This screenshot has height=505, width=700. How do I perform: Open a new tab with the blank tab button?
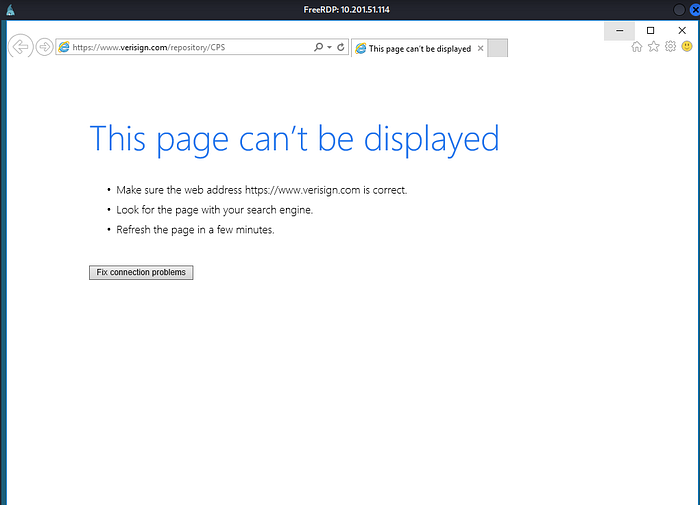click(497, 48)
